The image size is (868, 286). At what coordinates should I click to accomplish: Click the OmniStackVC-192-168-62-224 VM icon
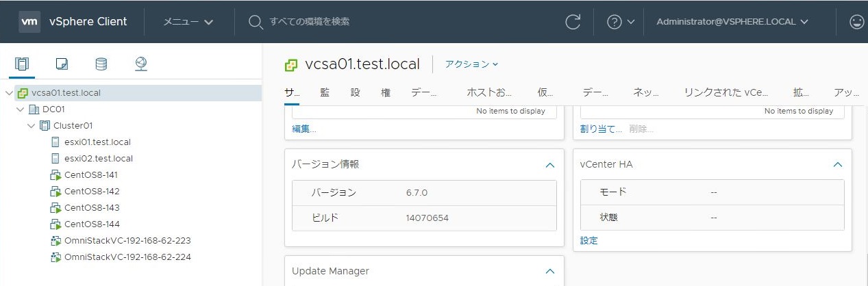[56, 257]
